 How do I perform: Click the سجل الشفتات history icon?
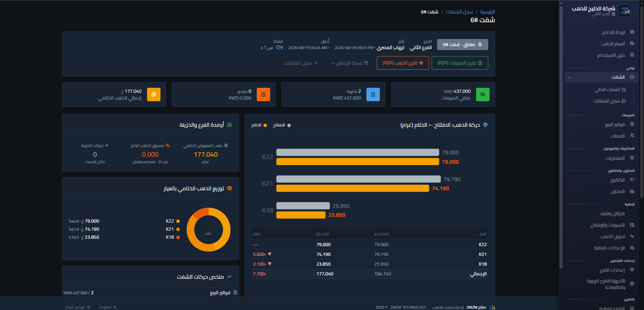click(623, 101)
